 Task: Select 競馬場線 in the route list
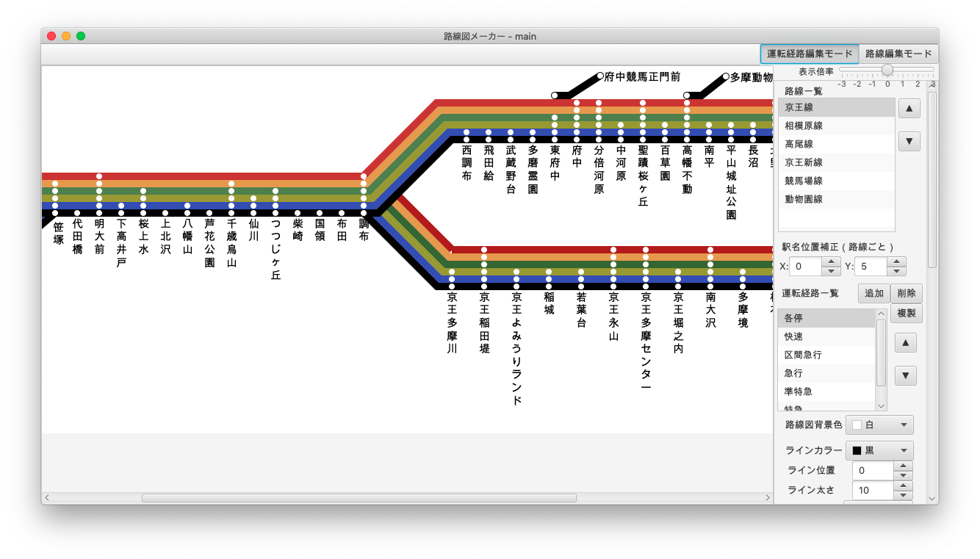(836, 181)
